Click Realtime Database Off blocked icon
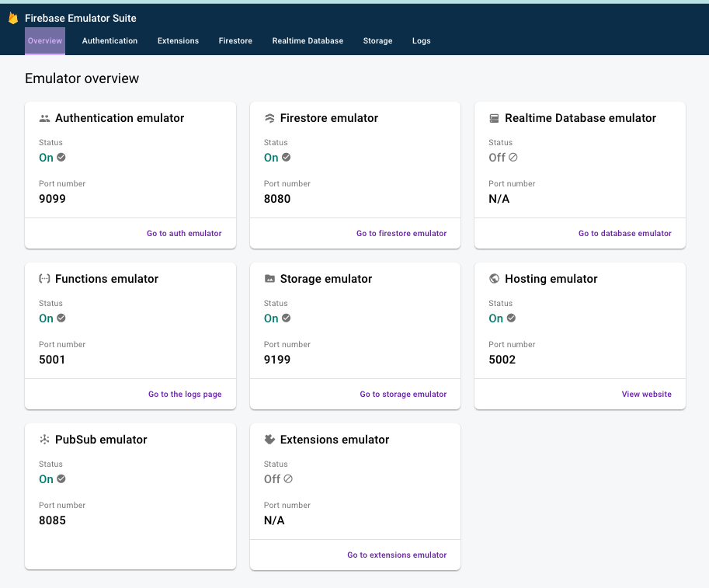 pyautogui.click(x=513, y=157)
